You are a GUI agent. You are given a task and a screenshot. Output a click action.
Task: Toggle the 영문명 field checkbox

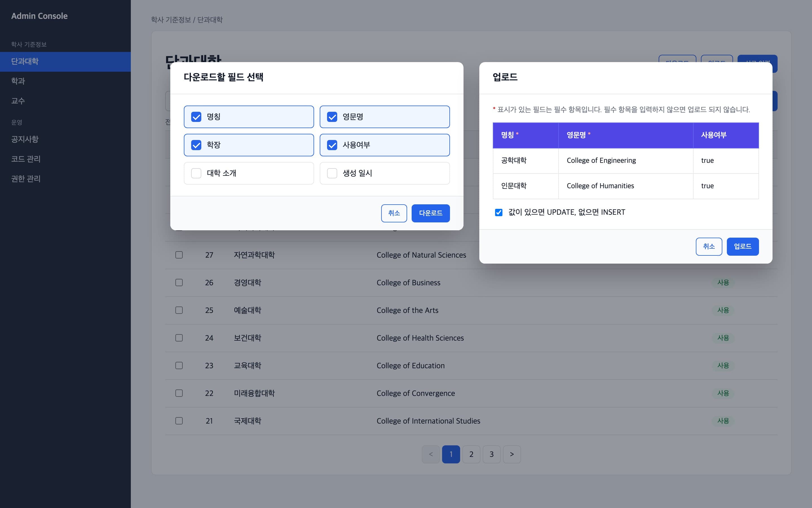pos(332,117)
